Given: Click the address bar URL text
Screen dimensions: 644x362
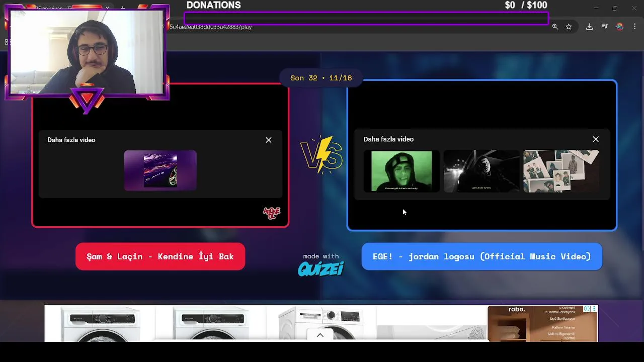Looking at the screenshot, I should 211,27.
